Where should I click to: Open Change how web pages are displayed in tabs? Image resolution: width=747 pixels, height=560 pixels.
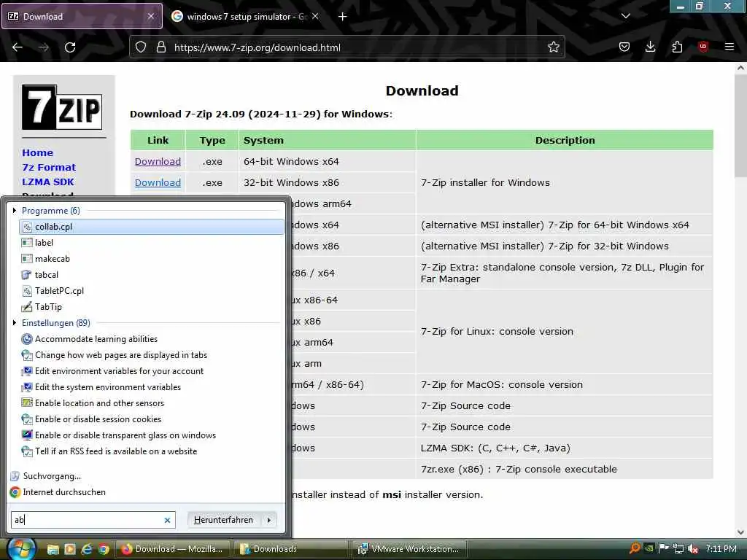152,355
